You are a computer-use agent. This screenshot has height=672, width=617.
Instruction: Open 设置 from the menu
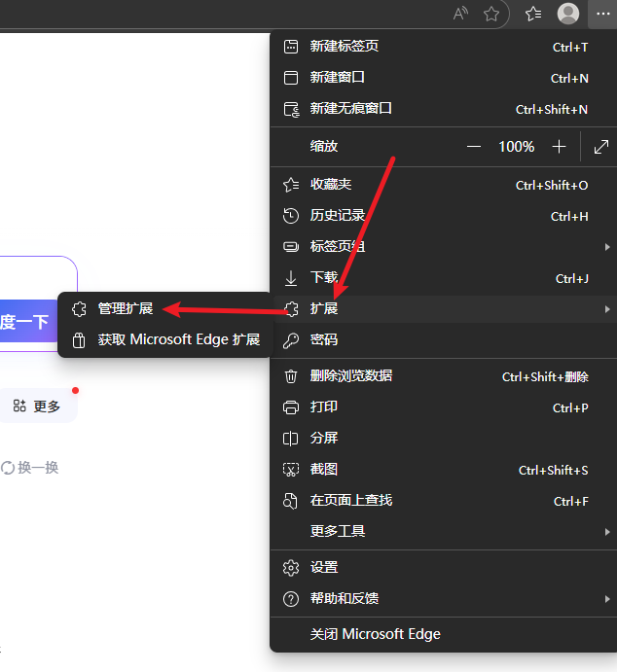tap(444, 568)
